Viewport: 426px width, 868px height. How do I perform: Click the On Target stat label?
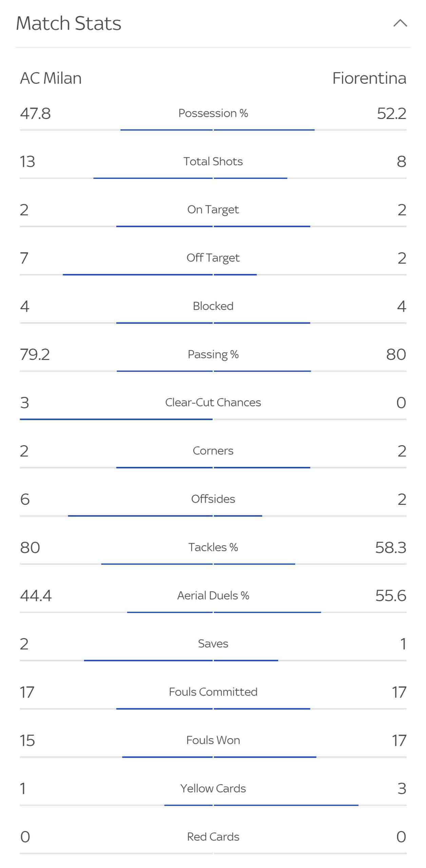click(213, 210)
